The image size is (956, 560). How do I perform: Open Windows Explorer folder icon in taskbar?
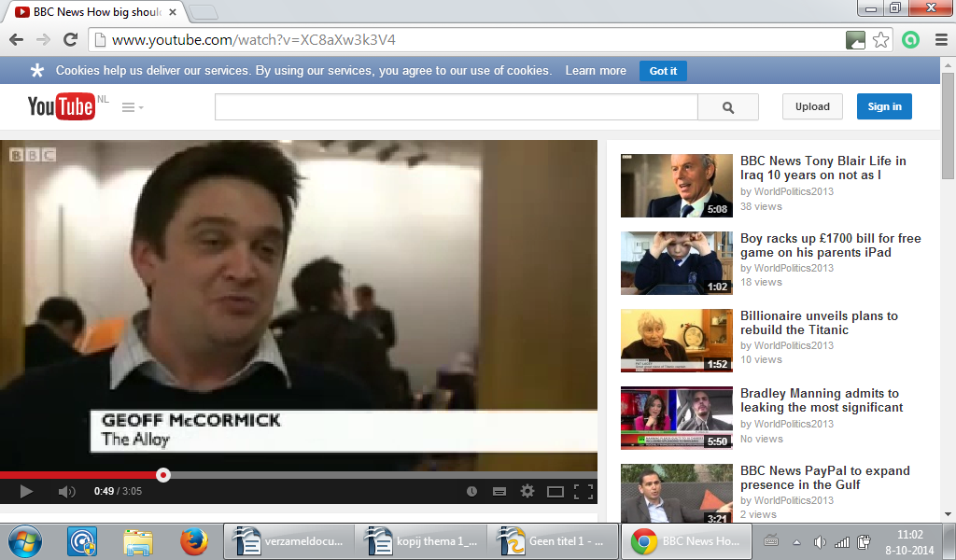tap(138, 541)
